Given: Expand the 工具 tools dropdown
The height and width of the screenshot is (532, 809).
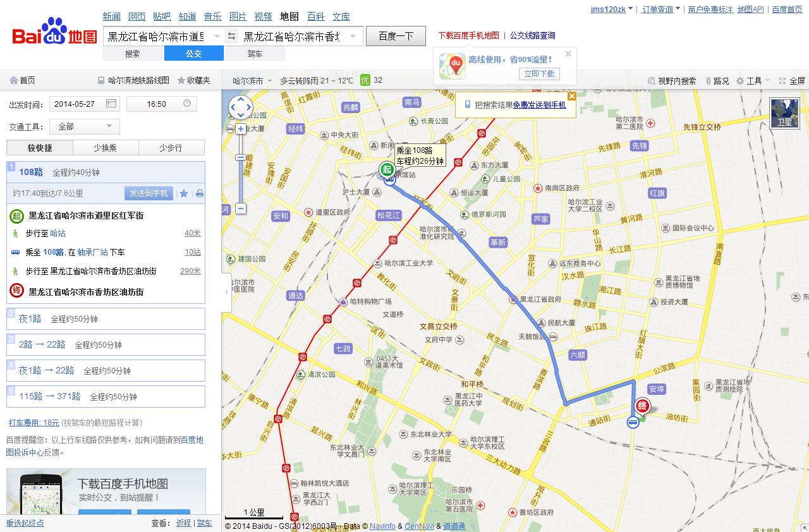Looking at the screenshot, I should point(758,81).
